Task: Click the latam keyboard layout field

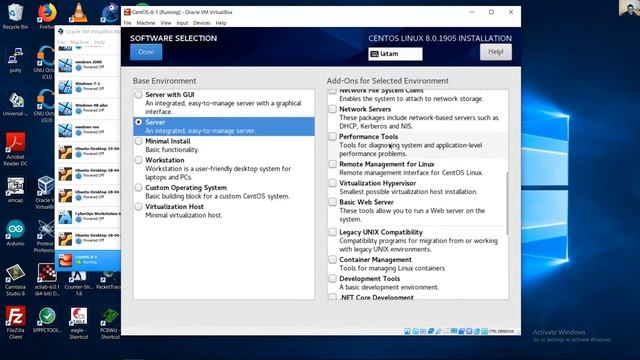Action: [395, 54]
